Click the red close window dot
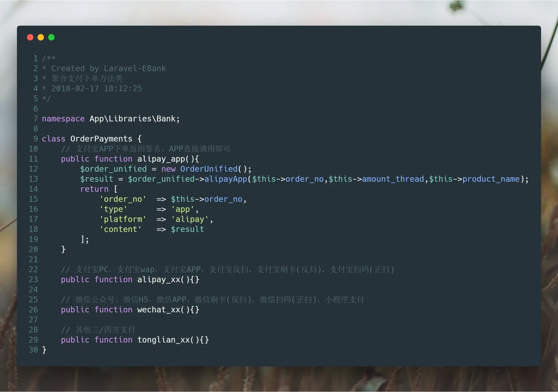 (30, 37)
